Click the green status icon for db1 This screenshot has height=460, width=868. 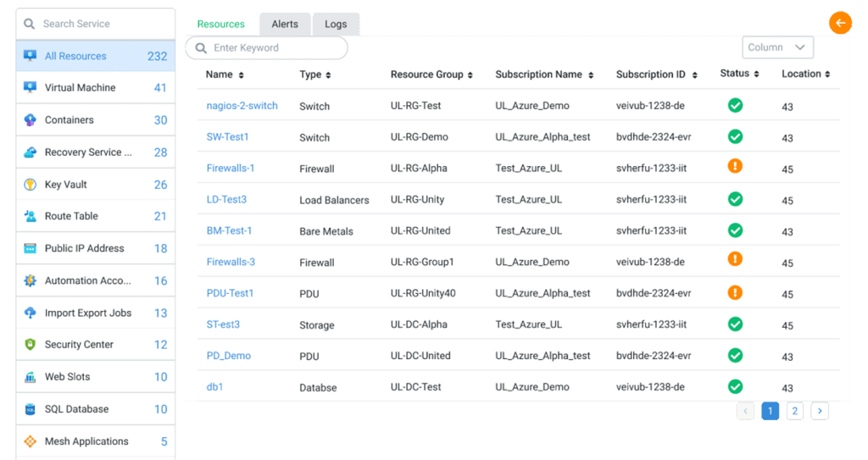pos(735,386)
